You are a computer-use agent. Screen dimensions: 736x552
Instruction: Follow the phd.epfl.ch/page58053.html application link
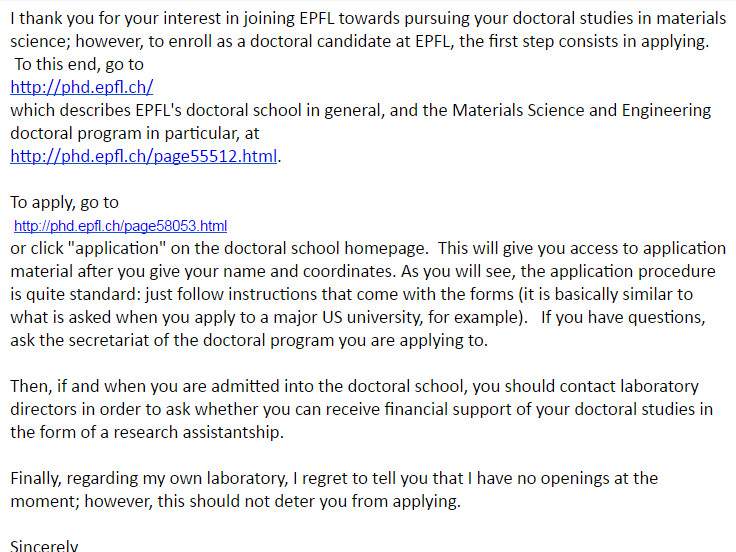pos(120,226)
